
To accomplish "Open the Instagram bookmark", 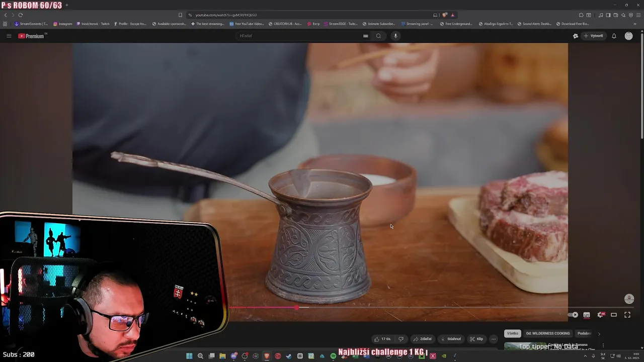I will (x=63, y=24).
